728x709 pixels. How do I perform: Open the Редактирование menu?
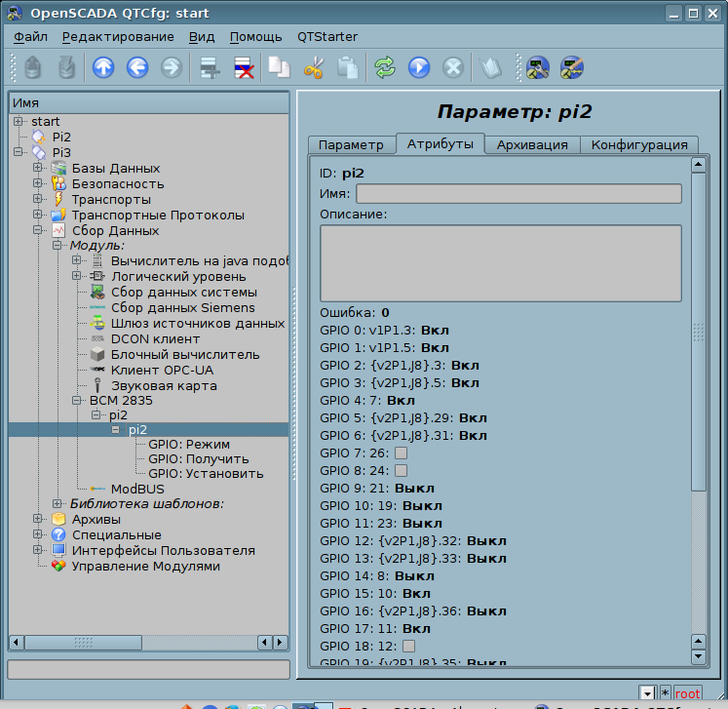click(x=117, y=37)
